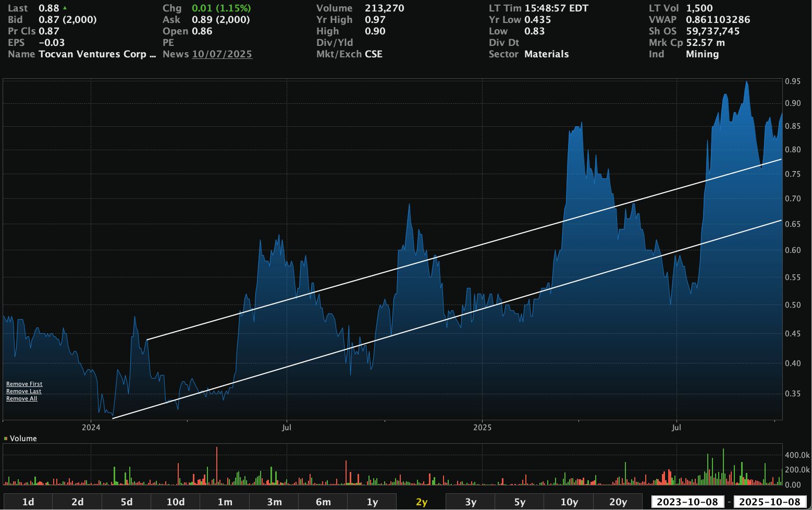Show the 20y chart range
The width and height of the screenshot is (812, 510).
(x=618, y=502)
